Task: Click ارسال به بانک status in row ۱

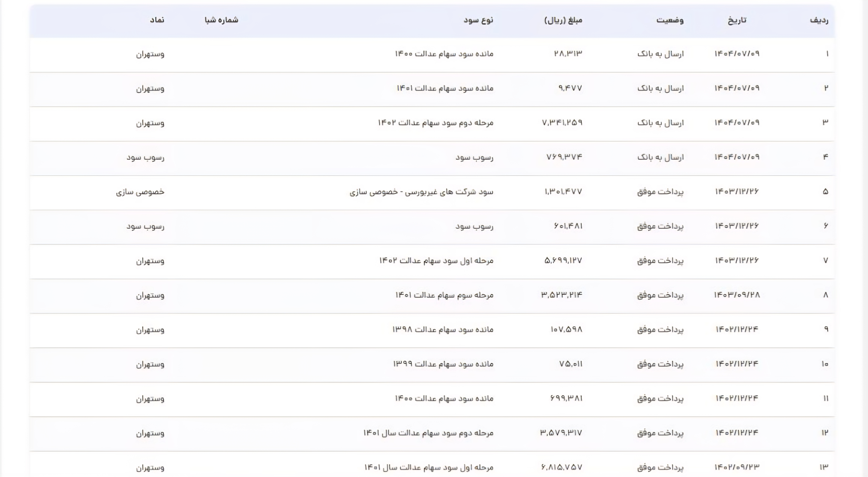Action: (660, 54)
